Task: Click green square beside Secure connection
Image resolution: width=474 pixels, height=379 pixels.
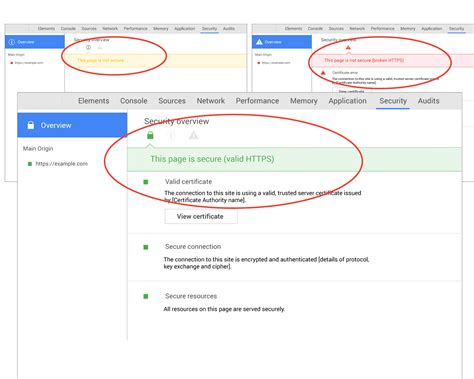Action: pyautogui.click(x=146, y=247)
